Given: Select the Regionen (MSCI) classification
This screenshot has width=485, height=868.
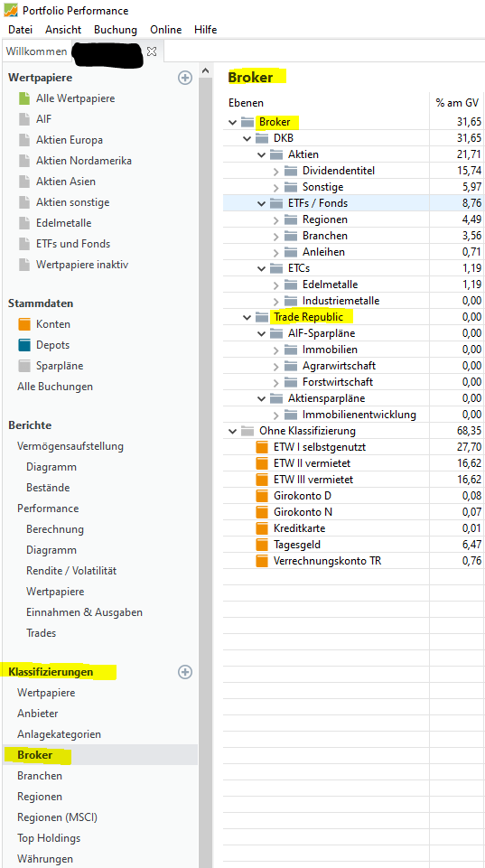Looking at the screenshot, I should (57, 817).
